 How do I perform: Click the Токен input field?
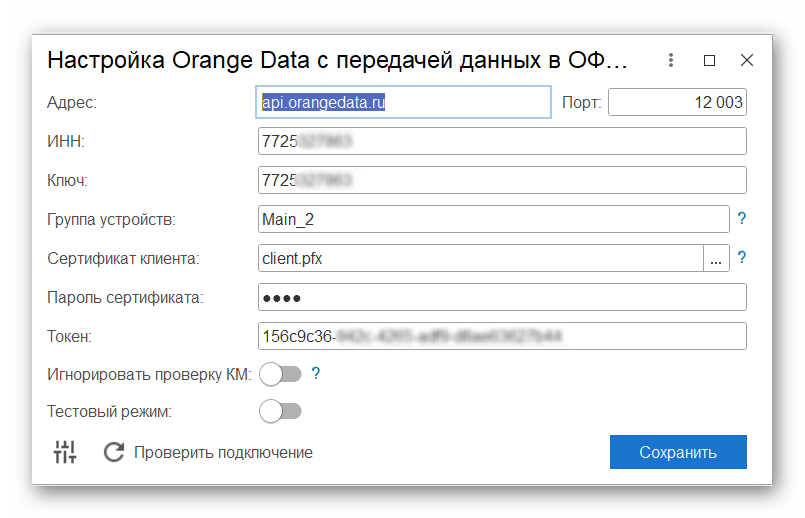click(502, 336)
